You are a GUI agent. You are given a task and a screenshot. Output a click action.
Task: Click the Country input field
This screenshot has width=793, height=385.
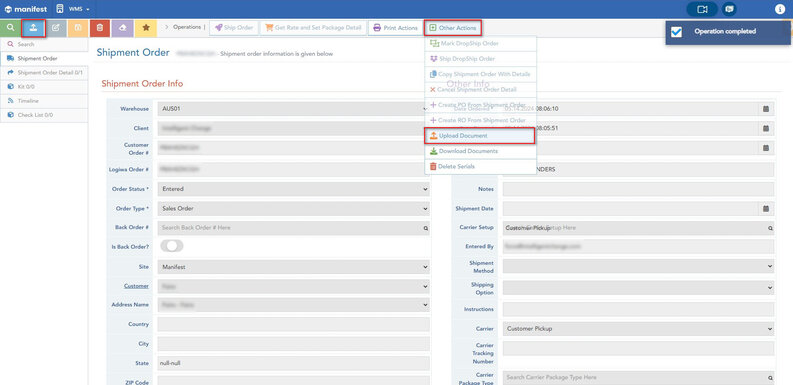(293, 324)
